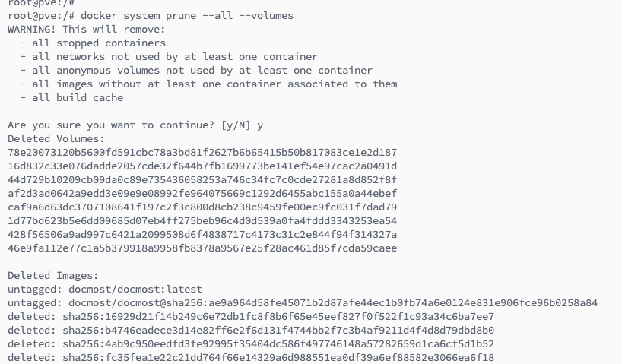The height and width of the screenshot is (364, 622).
Task: Click the volume hash starting with 44d729b1
Action: (x=202, y=179)
